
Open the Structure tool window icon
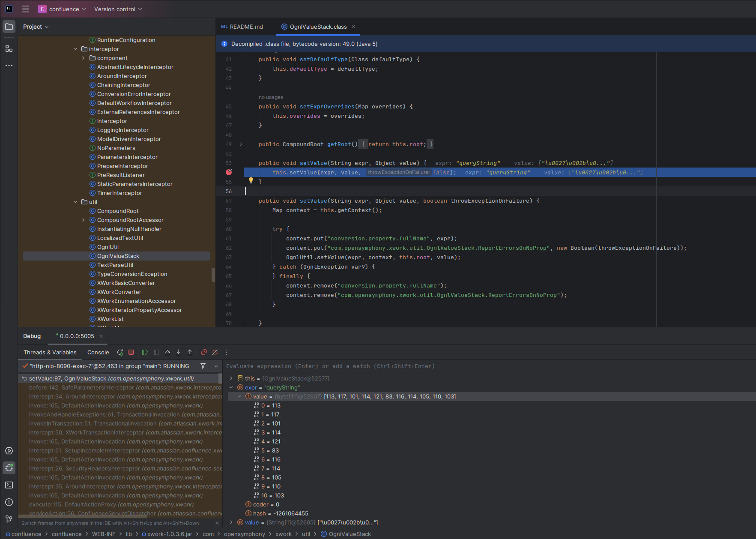point(9,48)
